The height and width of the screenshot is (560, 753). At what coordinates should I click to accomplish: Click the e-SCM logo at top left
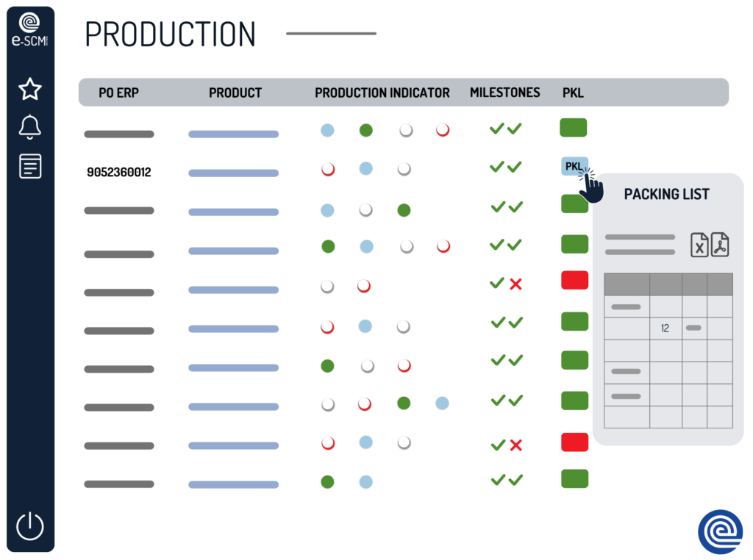[x=30, y=31]
